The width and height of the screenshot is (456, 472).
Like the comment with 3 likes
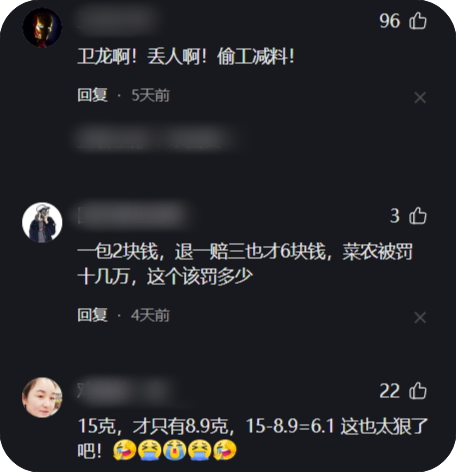(418, 216)
